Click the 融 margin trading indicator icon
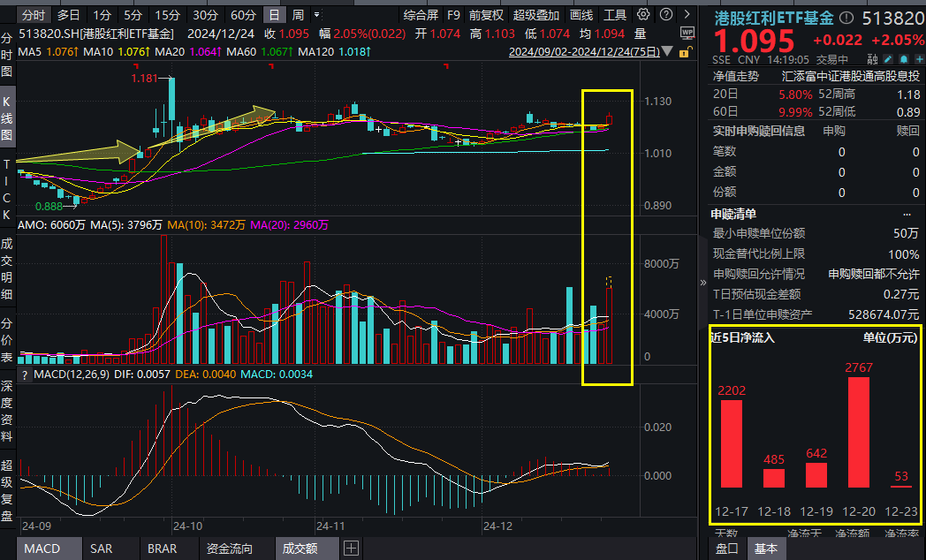 pos(873,58)
